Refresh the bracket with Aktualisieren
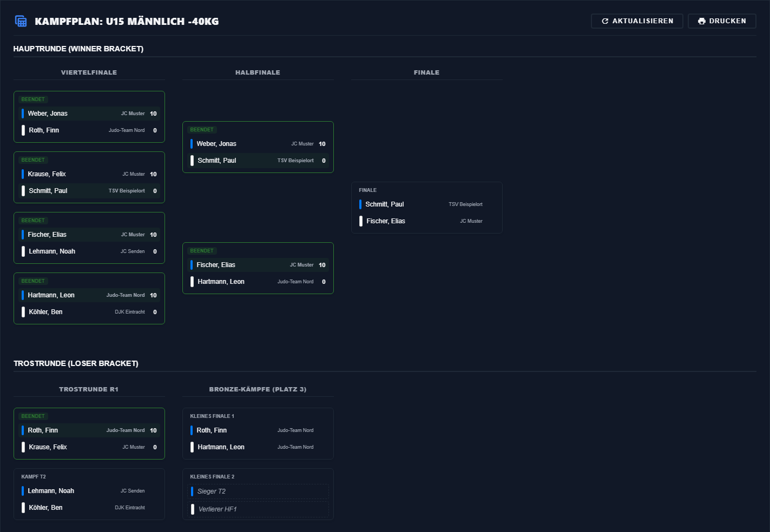This screenshot has width=770, height=532. [x=637, y=21]
